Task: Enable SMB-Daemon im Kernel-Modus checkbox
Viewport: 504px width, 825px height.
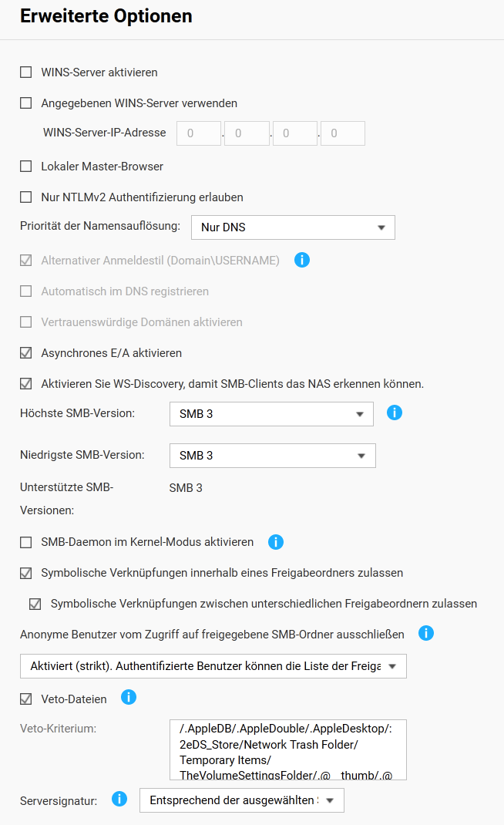Action: click(x=26, y=542)
